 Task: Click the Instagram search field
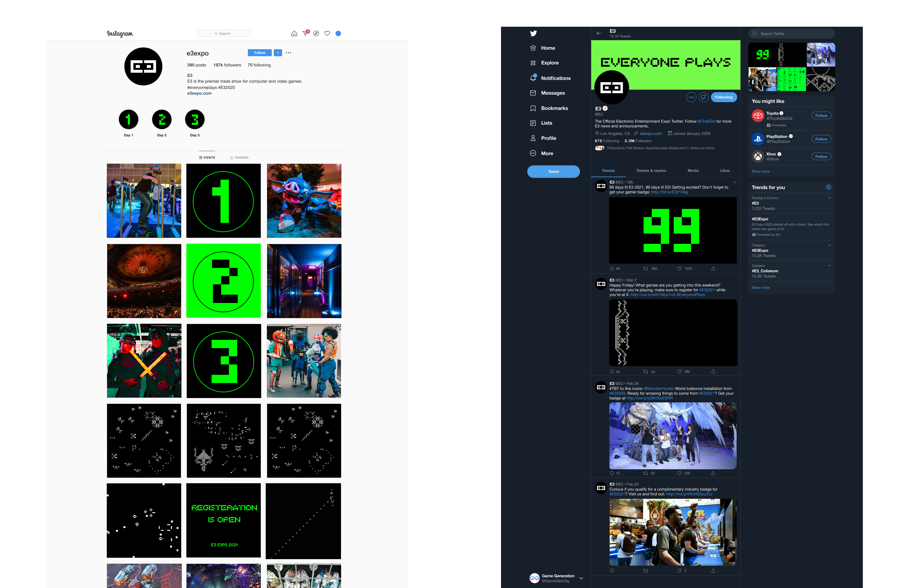(224, 34)
